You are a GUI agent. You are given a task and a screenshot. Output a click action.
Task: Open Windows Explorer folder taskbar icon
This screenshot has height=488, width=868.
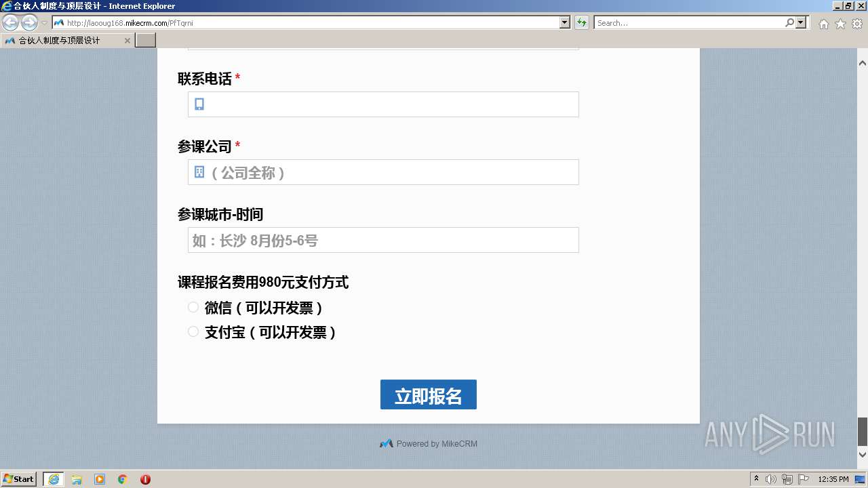point(77,479)
